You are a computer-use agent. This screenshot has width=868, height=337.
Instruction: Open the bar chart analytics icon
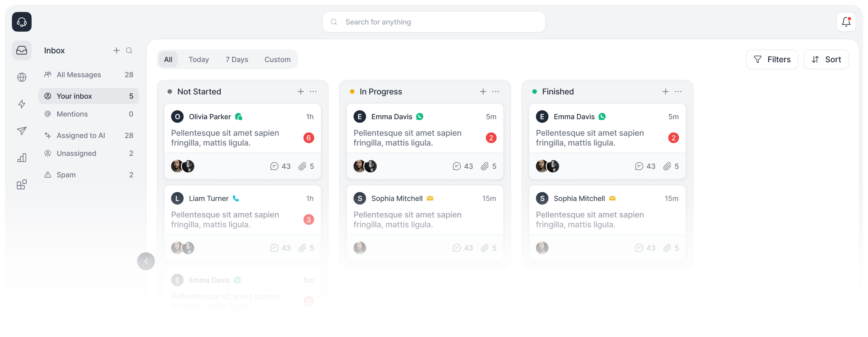click(22, 158)
